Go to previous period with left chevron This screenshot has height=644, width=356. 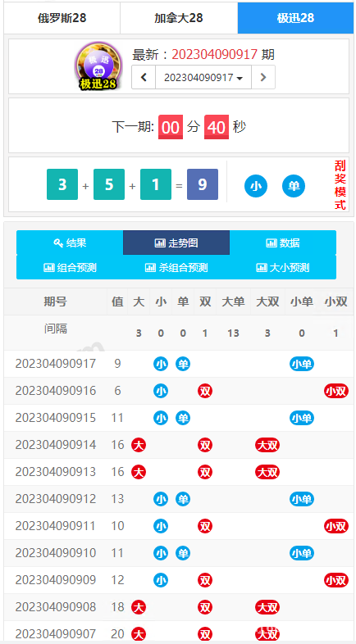(x=144, y=77)
